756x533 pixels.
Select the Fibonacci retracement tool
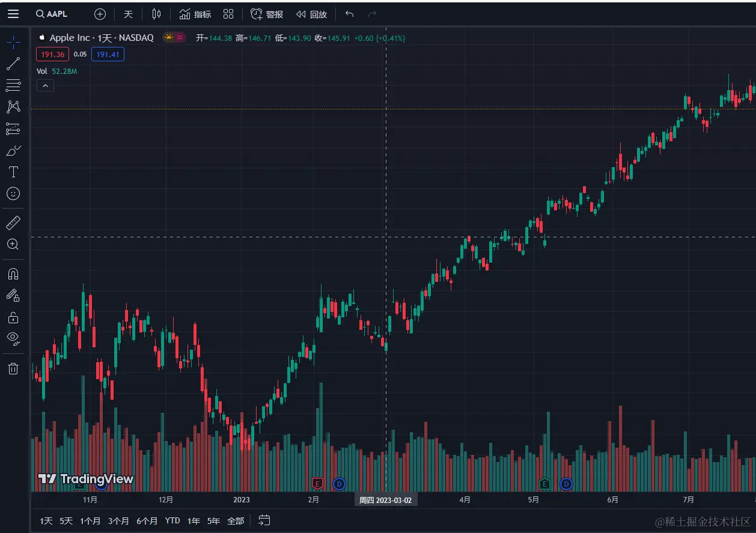point(13,85)
